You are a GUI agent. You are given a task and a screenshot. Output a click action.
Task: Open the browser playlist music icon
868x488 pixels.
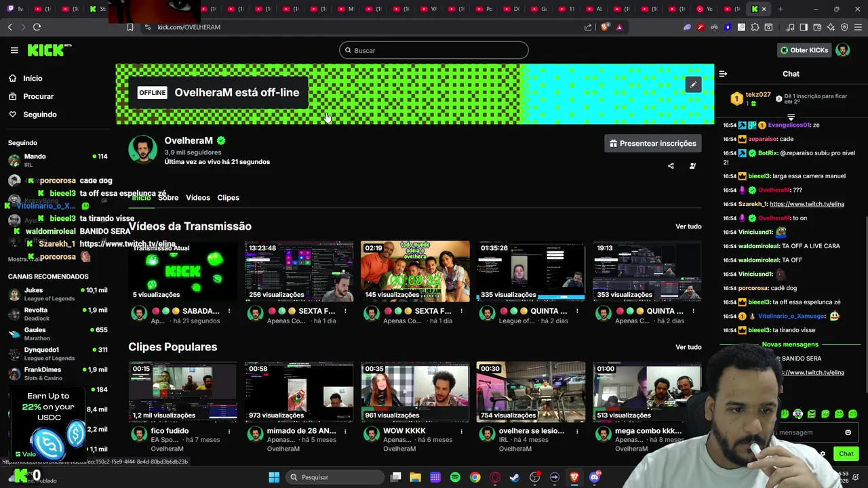point(790,27)
